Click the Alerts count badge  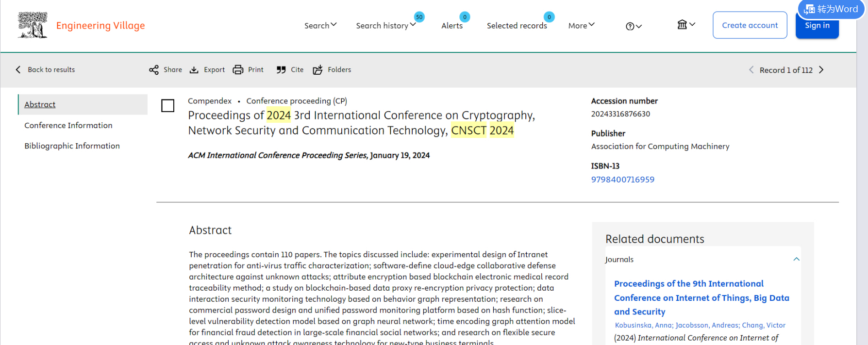coord(465,17)
